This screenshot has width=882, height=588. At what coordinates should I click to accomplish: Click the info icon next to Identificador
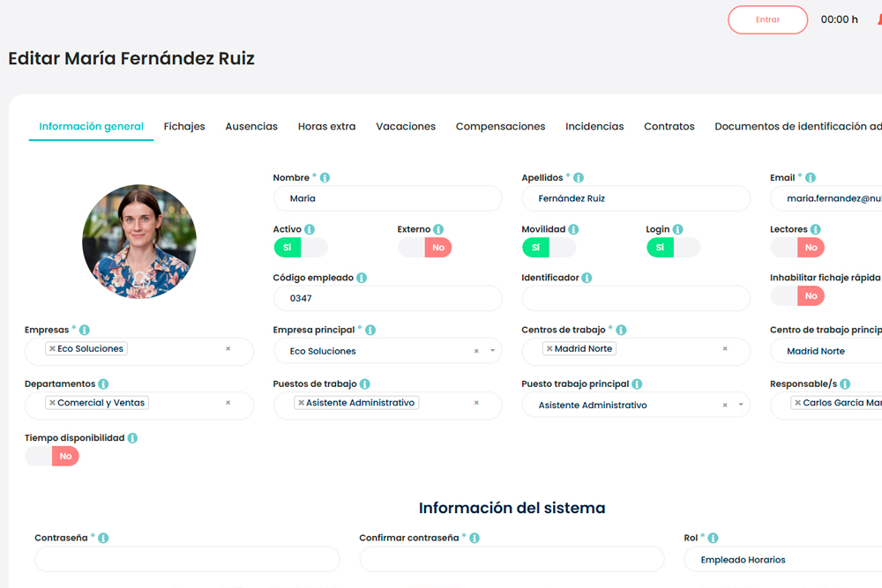tap(587, 278)
